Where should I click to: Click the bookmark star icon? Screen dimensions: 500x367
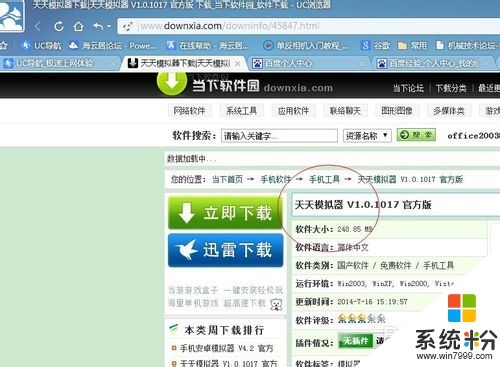click(3, 45)
